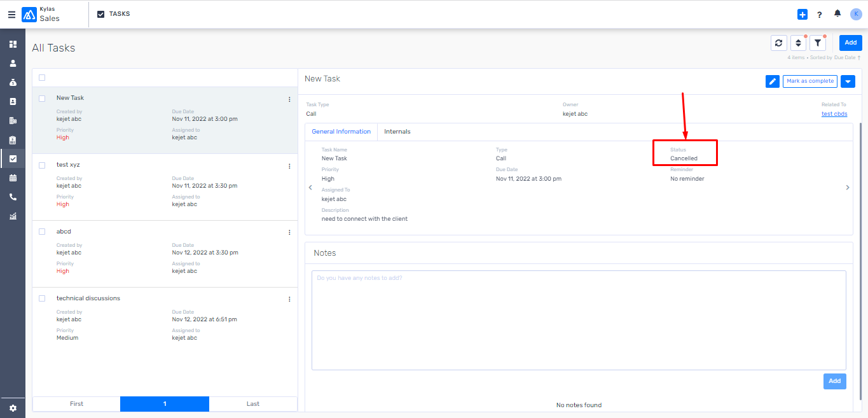Image resolution: width=868 pixels, height=418 pixels.
Task: Open the help question mark icon
Action: point(820,15)
